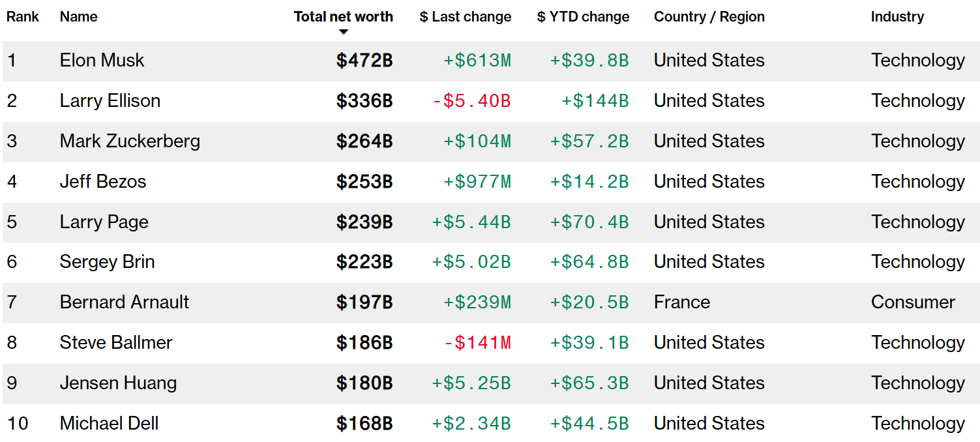980x442 pixels.
Task: Open Jensen Huang's profile
Action: click(x=118, y=383)
